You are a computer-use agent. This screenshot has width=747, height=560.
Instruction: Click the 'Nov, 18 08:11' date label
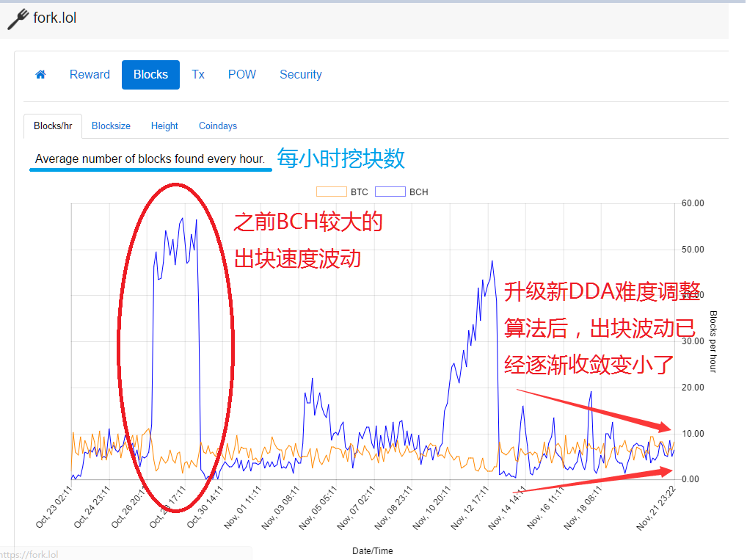582,508
